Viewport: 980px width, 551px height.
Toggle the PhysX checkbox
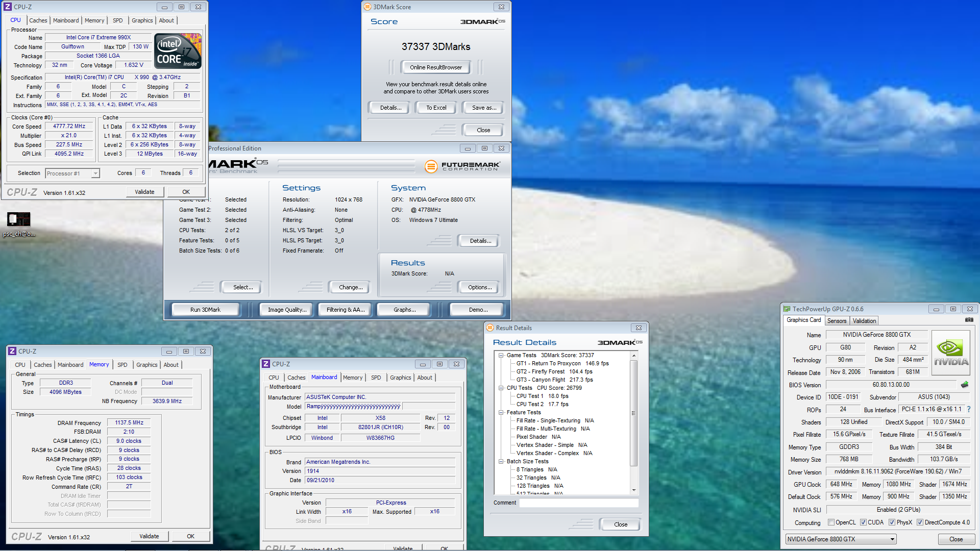pos(892,522)
